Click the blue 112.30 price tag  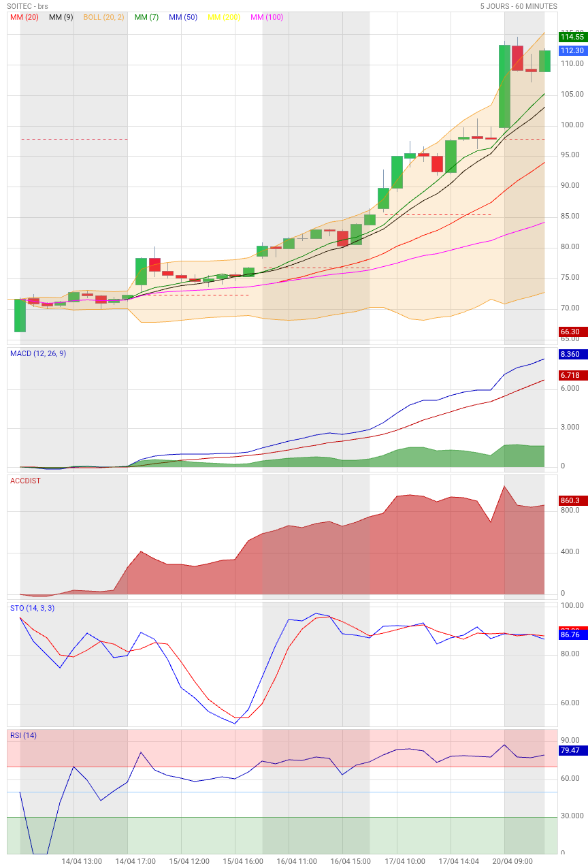tap(572, 50)
